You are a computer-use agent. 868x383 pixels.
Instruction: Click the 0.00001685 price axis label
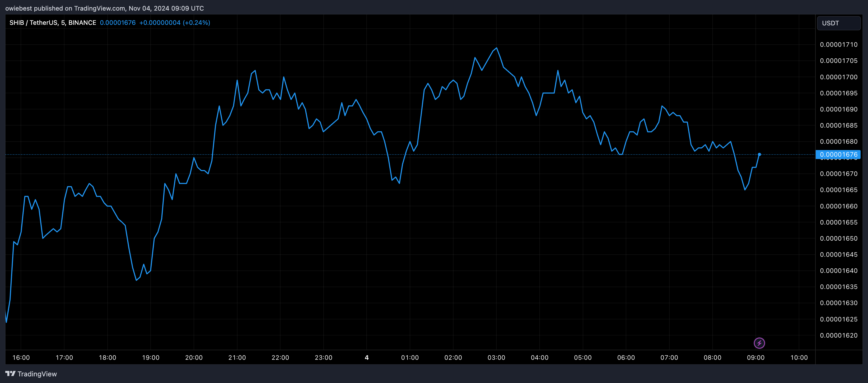[x=839, y=125]
